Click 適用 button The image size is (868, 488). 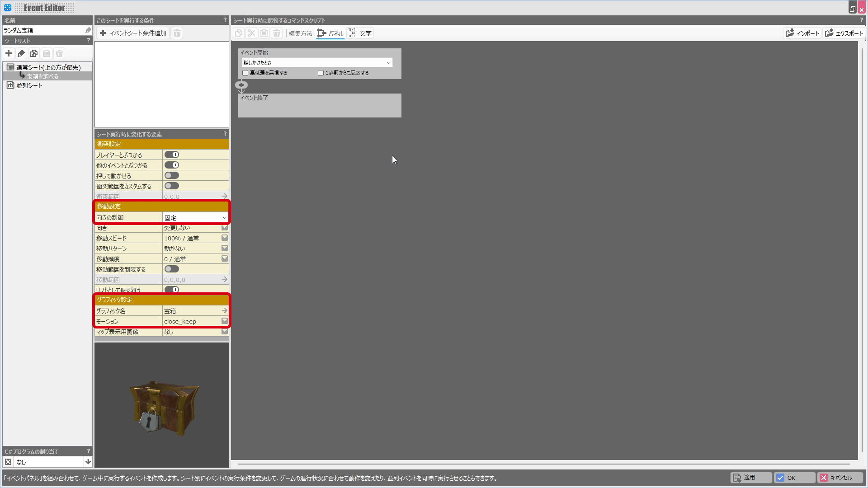(x=750, y=478)
